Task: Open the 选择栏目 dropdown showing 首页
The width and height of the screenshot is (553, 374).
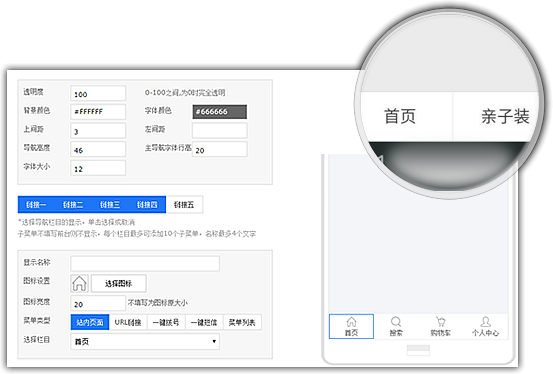Action: click(x=145, y=342)
